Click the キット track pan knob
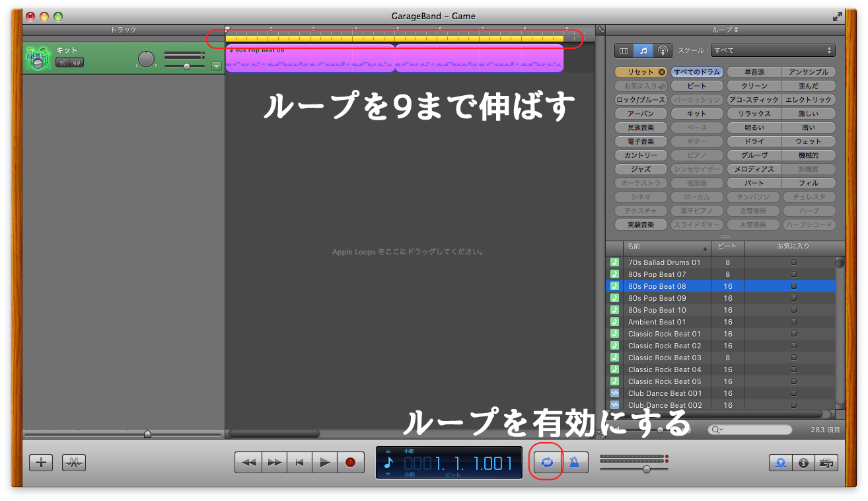The image size is (868, 501). point(146,58)
